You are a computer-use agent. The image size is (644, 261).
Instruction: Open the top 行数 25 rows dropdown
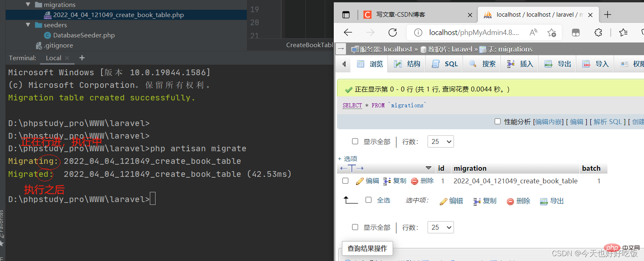441,141
